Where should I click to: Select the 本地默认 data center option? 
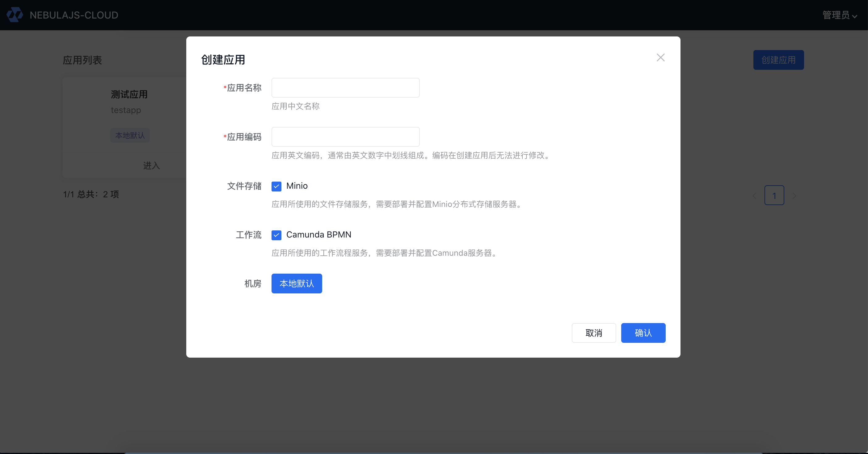[x=297, y=284]
